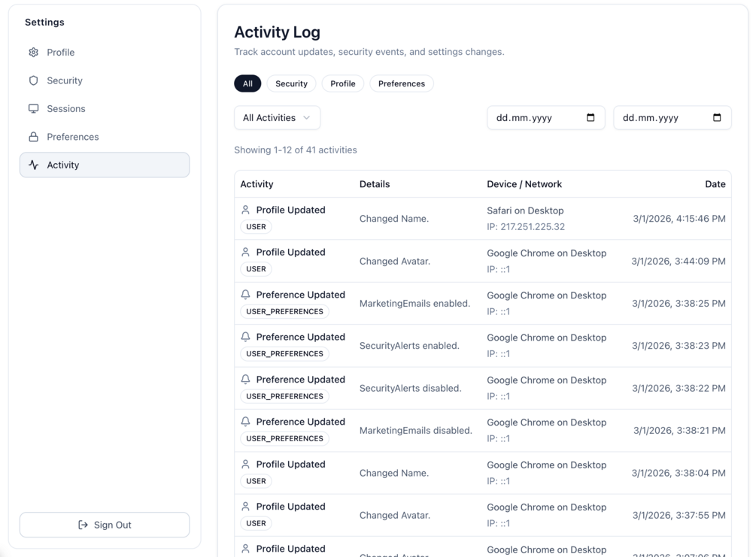Open calendar picker of first date field
The width and height of the screenshot is (756, 557).
pyautogui.click(x=591, y=117)
